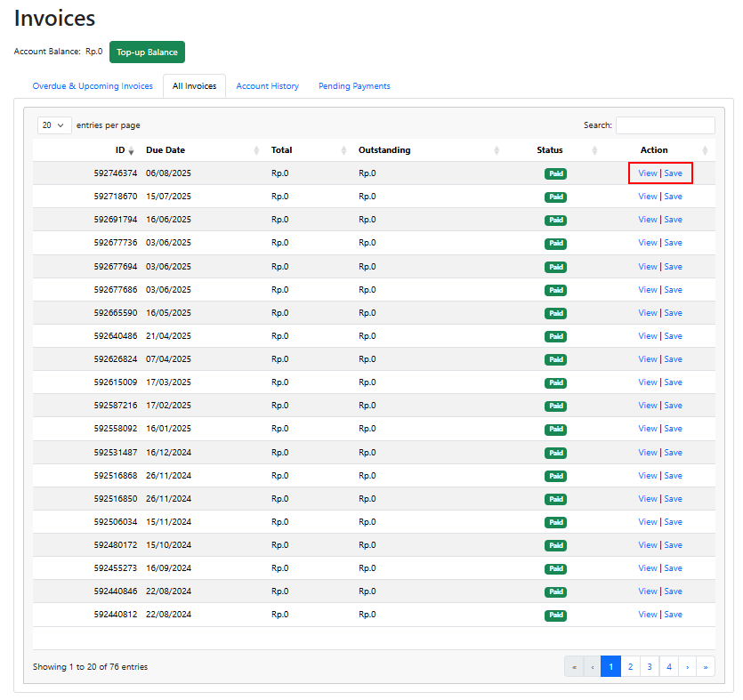Select pagination page 1
This screenshot has width=743, height=700.
click(x=610, y=667)
